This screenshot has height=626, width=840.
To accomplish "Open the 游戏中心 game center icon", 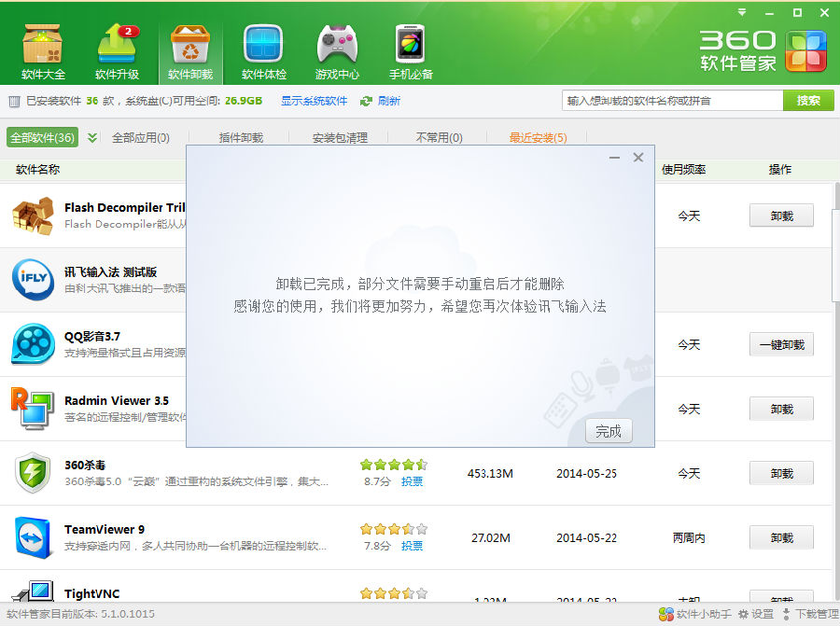I will click(x=337, y=51).
